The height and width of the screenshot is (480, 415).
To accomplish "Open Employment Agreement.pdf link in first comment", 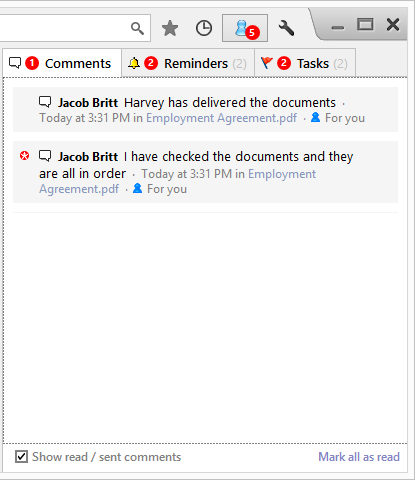I will click(221, 118).
